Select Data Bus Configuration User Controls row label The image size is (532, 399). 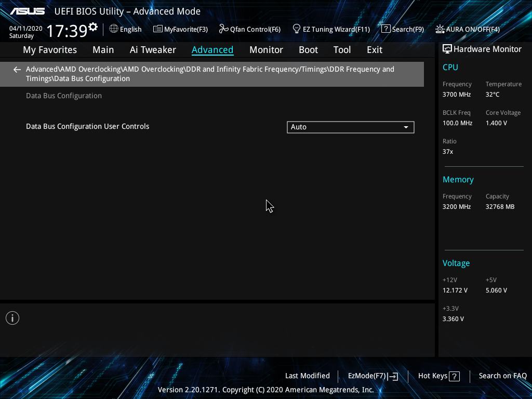tap(87, 127)
